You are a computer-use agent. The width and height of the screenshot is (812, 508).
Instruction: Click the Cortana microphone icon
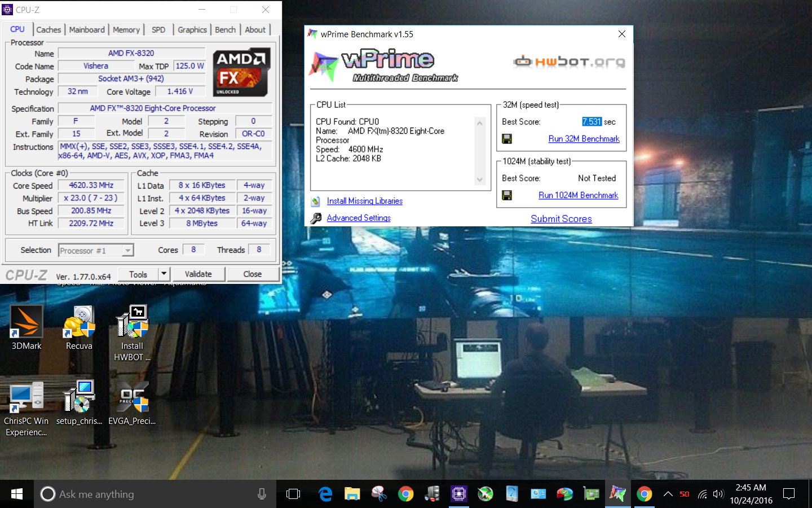pyautogui.click(x=262, y=494)
